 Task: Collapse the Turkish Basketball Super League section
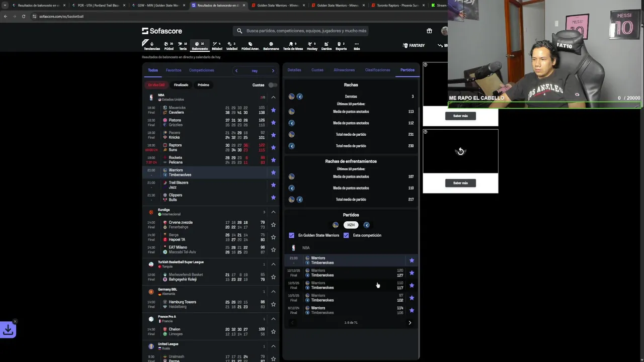click(x=273, y=264)
